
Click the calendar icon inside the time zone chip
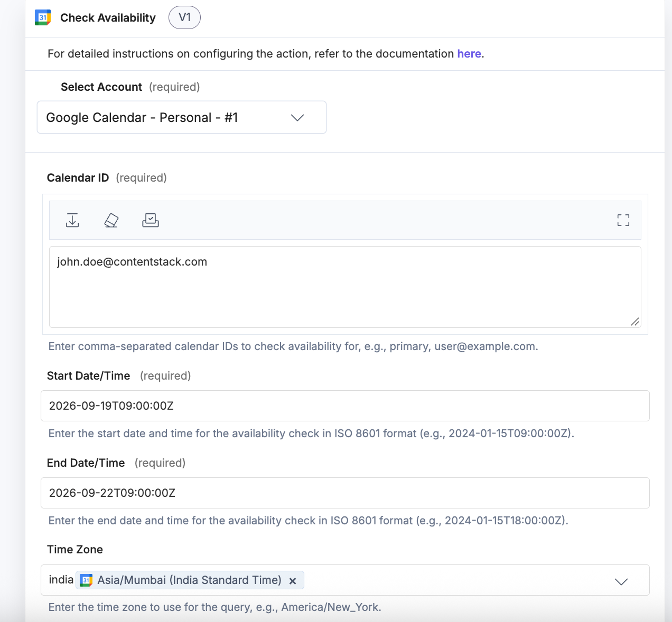pos(86,580)
